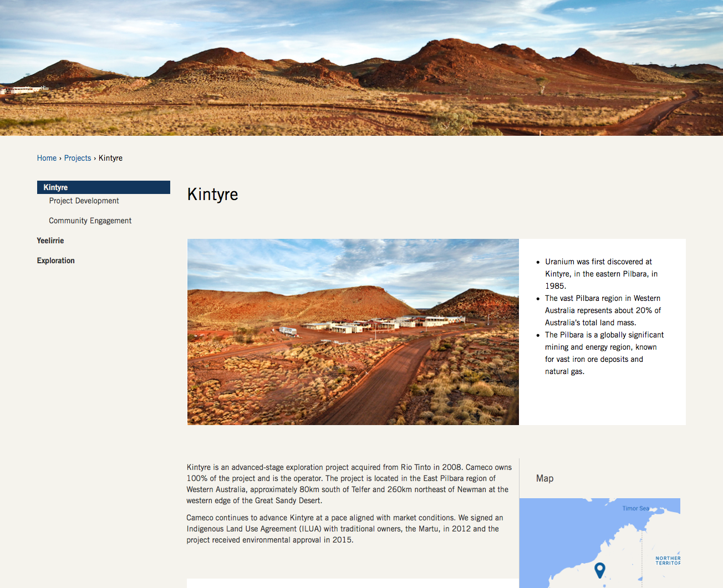The width and height of the screenshot is (723, 588).
Task: Click the blue location pin on the map
Action: coord(599,569)
